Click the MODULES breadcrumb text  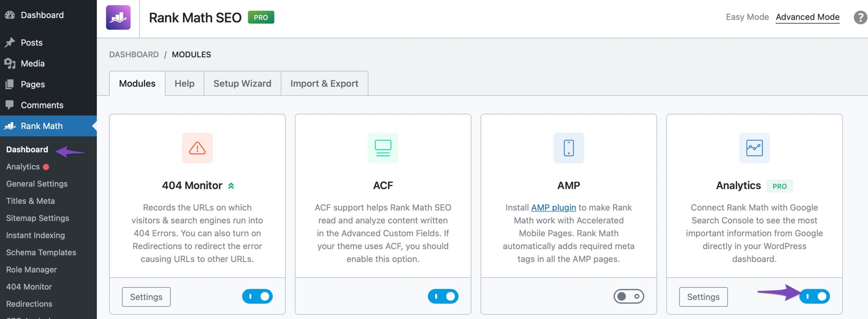(191, 55)
